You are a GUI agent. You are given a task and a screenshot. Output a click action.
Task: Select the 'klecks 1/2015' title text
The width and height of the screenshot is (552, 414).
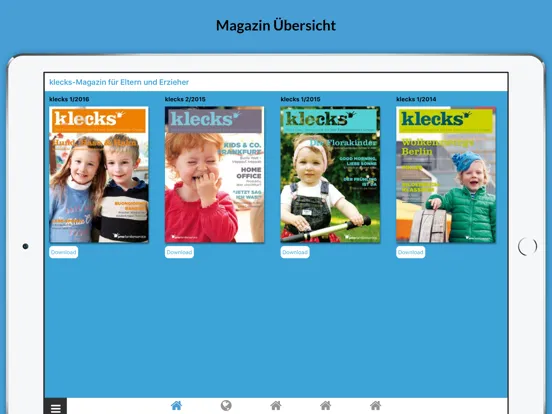point(300,99)
